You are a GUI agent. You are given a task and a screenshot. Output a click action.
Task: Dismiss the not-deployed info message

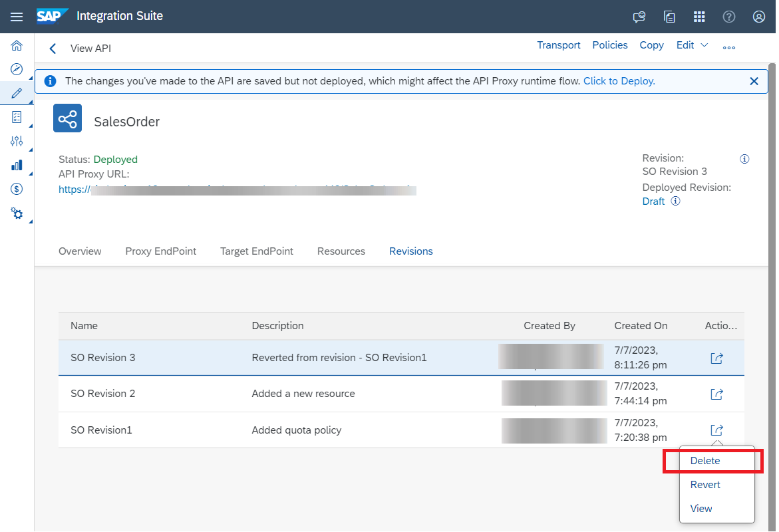[x=754, y=81]
